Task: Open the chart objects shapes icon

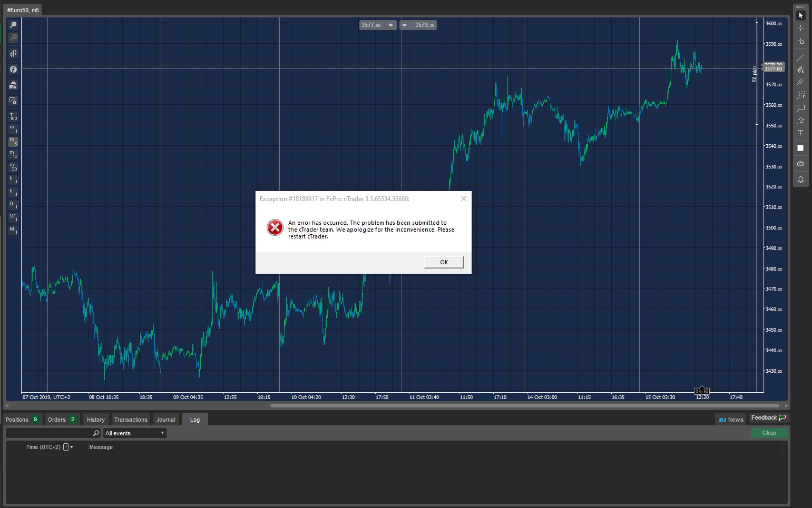Action: tap(13, 85)
